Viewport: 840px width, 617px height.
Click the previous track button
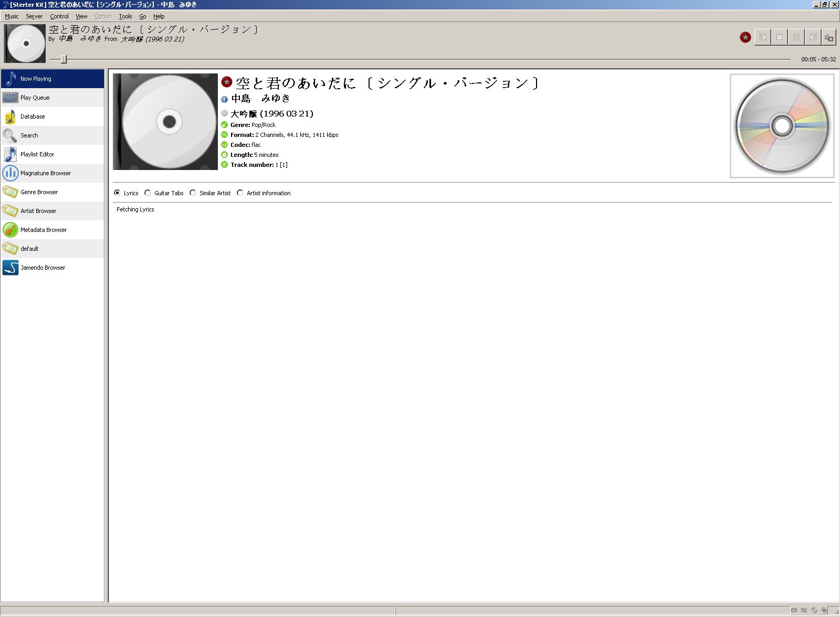(x=762, y=37)
